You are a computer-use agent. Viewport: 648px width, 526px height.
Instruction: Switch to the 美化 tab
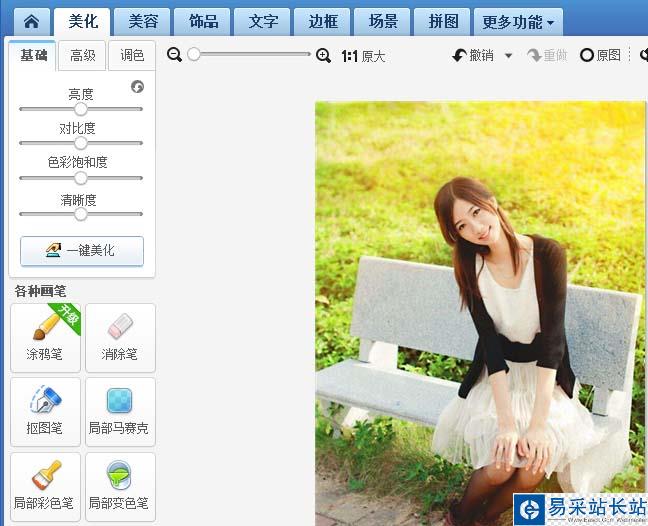coord(83,21)
